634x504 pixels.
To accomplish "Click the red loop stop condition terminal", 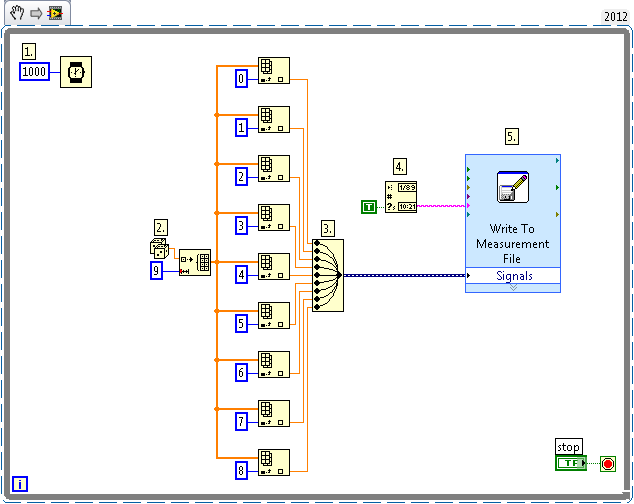I will click(607, 463).
